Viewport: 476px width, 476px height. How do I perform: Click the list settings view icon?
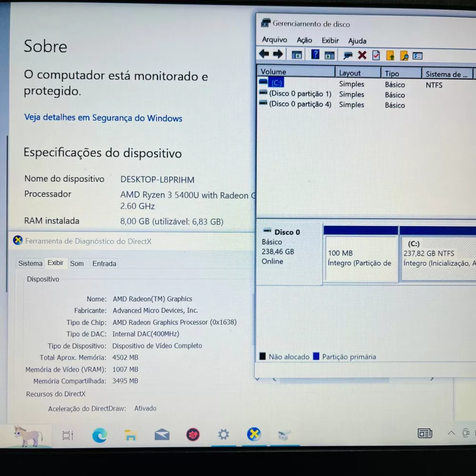417,56
